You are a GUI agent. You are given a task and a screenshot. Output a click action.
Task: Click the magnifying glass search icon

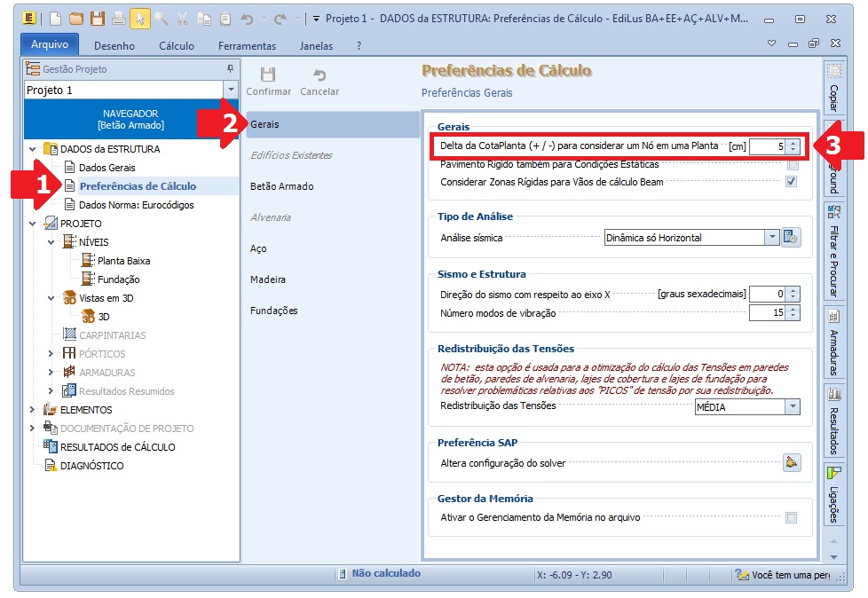tap(162, 19)
